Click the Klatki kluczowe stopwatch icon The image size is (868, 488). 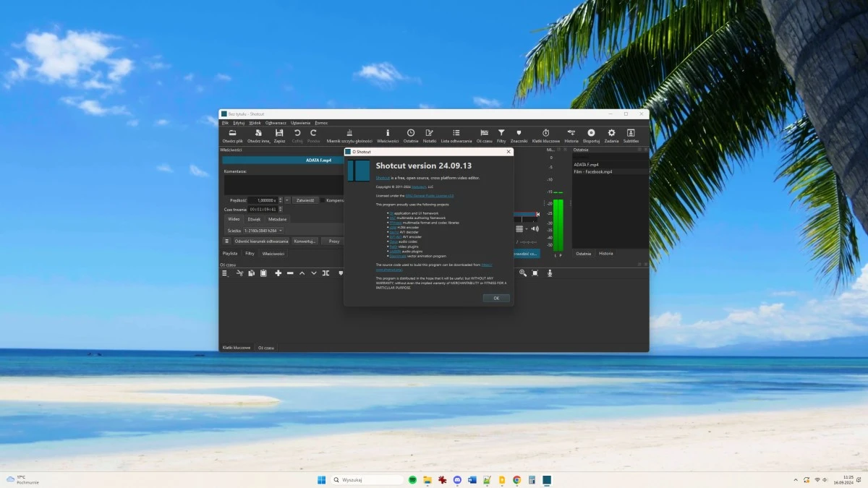[x=546, y=134]
